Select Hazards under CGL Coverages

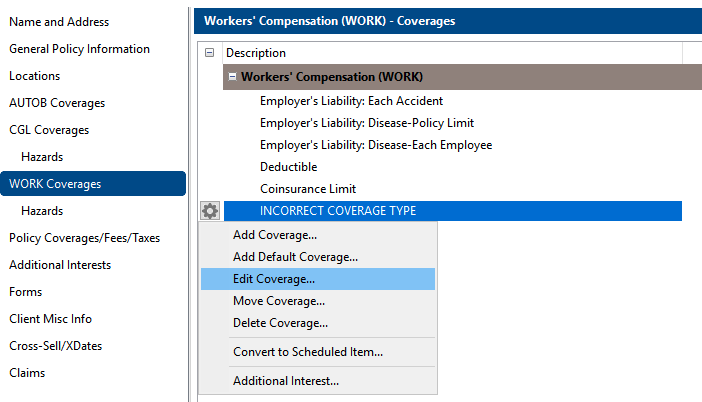point(42,157)
